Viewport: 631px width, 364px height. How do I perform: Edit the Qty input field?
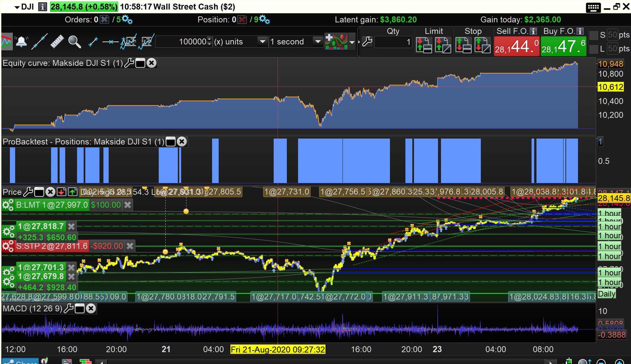pyautogui.click(x=393, y=42)
